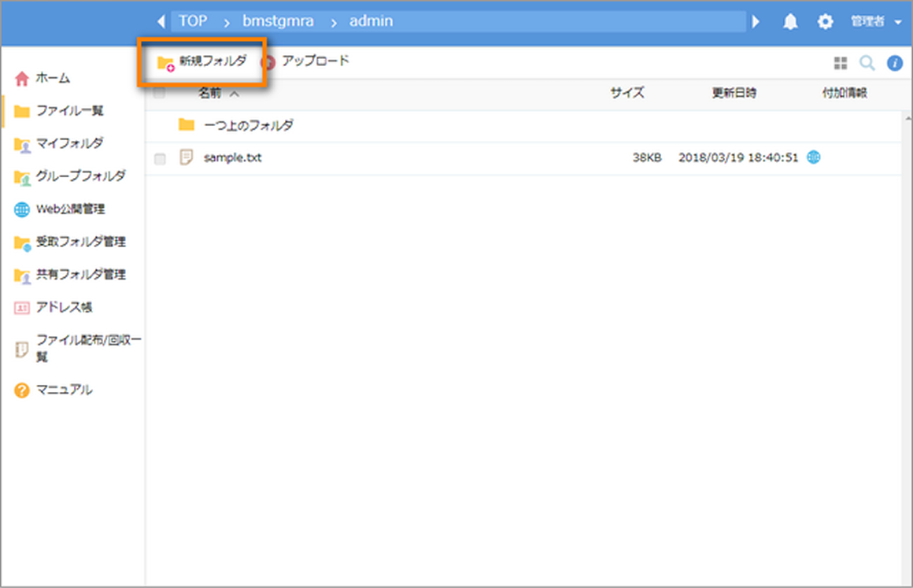
Task: Click the 新規フォルダ button
Action: pyautogui.click(x=203, y=62)
